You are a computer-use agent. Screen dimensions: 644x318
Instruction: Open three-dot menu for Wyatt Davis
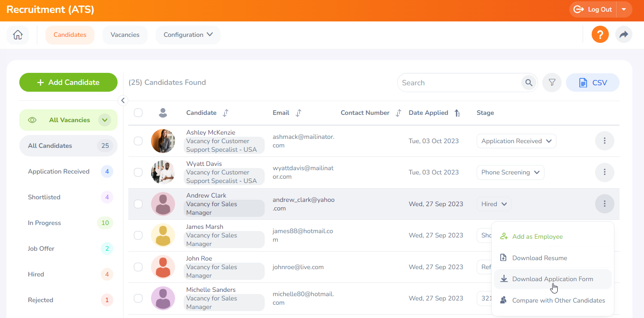click(605, 172)
